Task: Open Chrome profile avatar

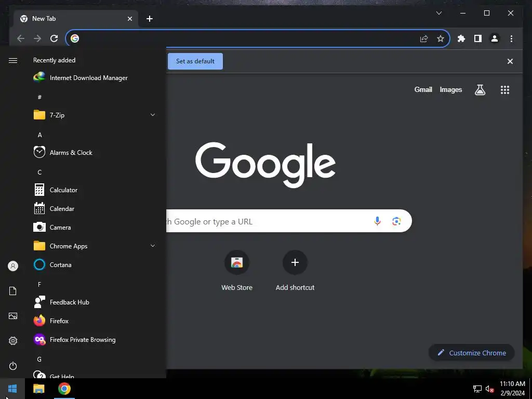Action: [495, 38]
